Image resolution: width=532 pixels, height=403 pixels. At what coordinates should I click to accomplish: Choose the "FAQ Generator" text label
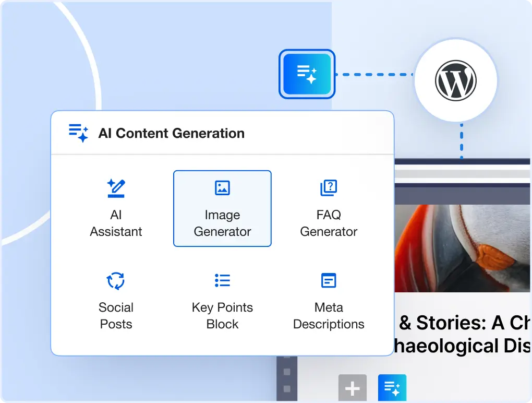click(329, 223)
